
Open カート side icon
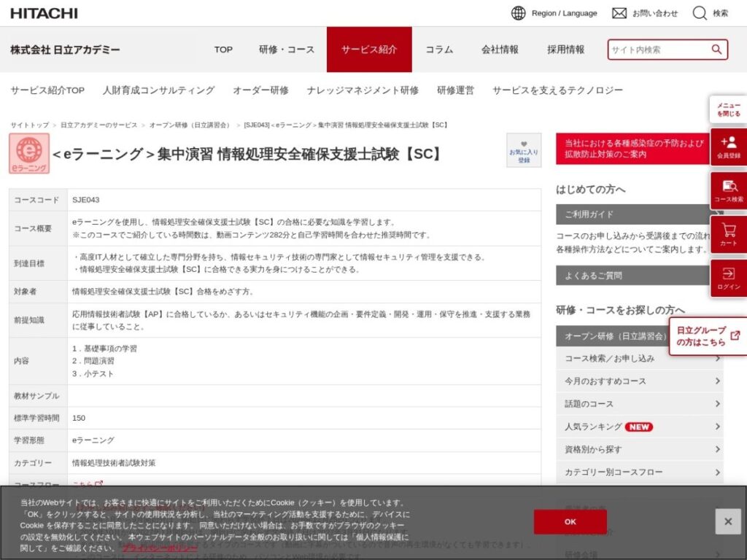[x=729, y=235]
